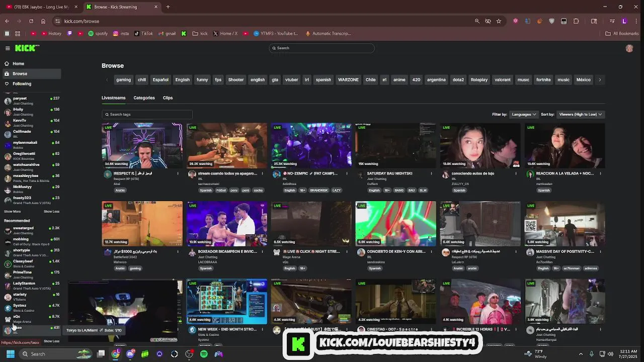This screenshot has height=362, width=644.
Task: Open Chrome from the Windows taskbar
Action: point(116,354)
